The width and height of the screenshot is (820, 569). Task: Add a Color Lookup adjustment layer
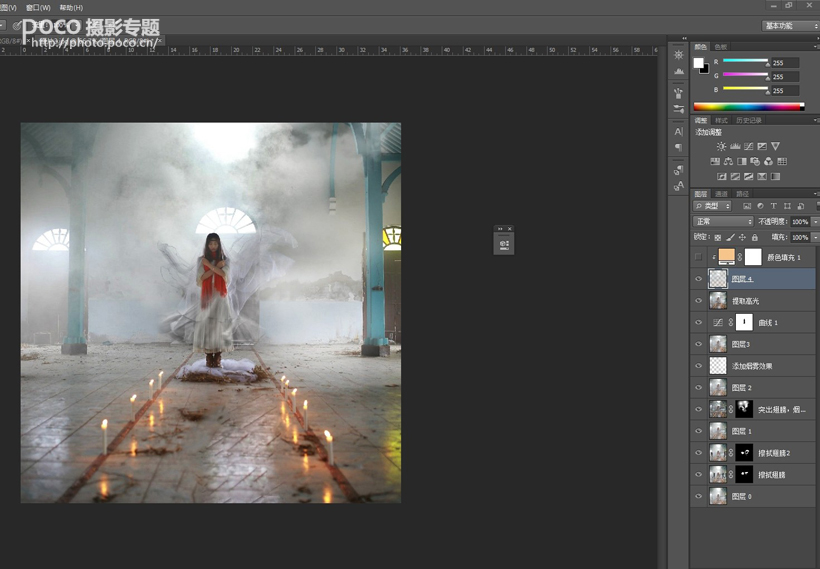point(782,162)
